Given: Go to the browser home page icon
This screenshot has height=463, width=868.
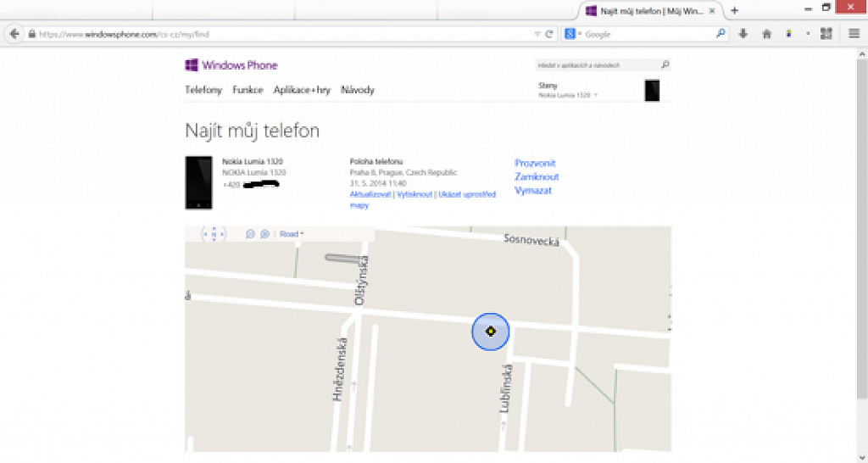Looking at the screenshot, I should tap(766, 34).
